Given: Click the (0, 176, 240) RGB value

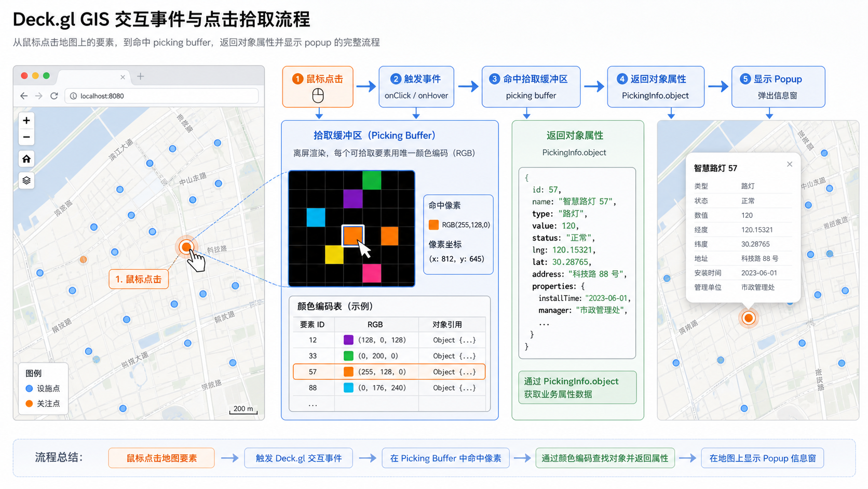Looking at the screenshot, I should click(382, 388).
